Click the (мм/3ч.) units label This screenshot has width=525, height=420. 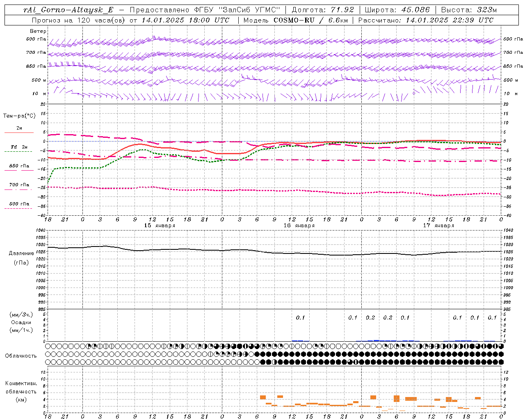[x=21, y=315]
